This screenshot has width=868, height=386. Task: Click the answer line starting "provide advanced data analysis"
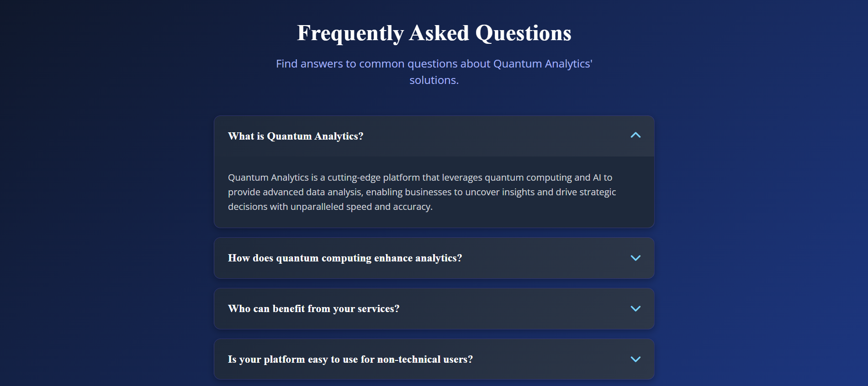coord(422,192)
